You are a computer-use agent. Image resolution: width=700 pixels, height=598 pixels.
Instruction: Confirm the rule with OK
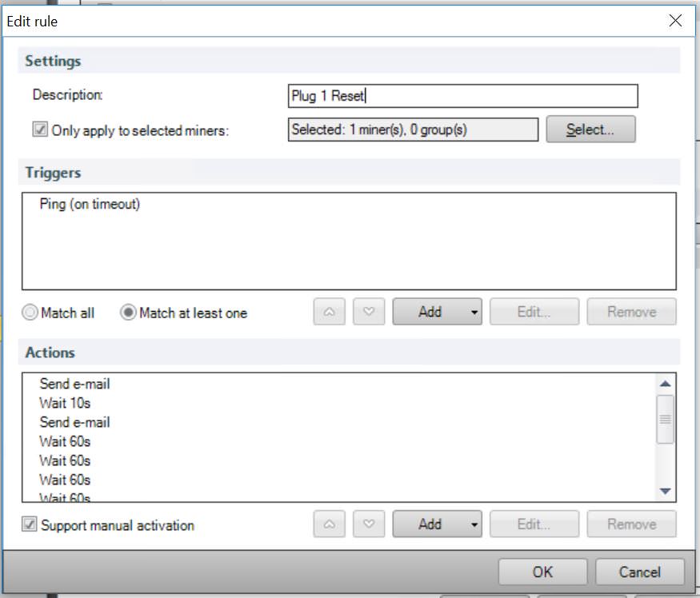click(x=543, y=572)
